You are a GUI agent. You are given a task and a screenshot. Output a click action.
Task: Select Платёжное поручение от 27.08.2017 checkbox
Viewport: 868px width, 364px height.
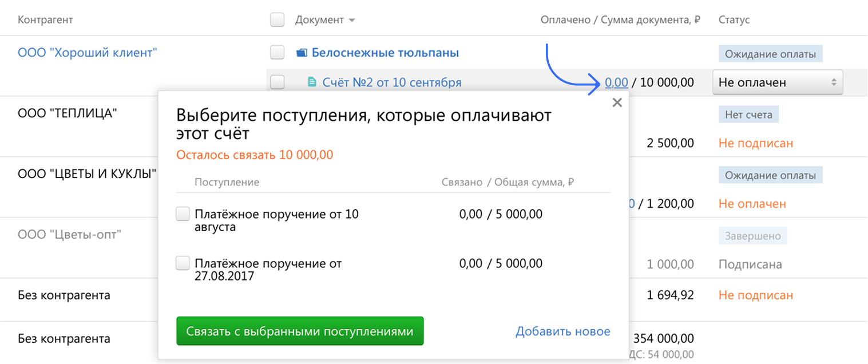[183, 264]
